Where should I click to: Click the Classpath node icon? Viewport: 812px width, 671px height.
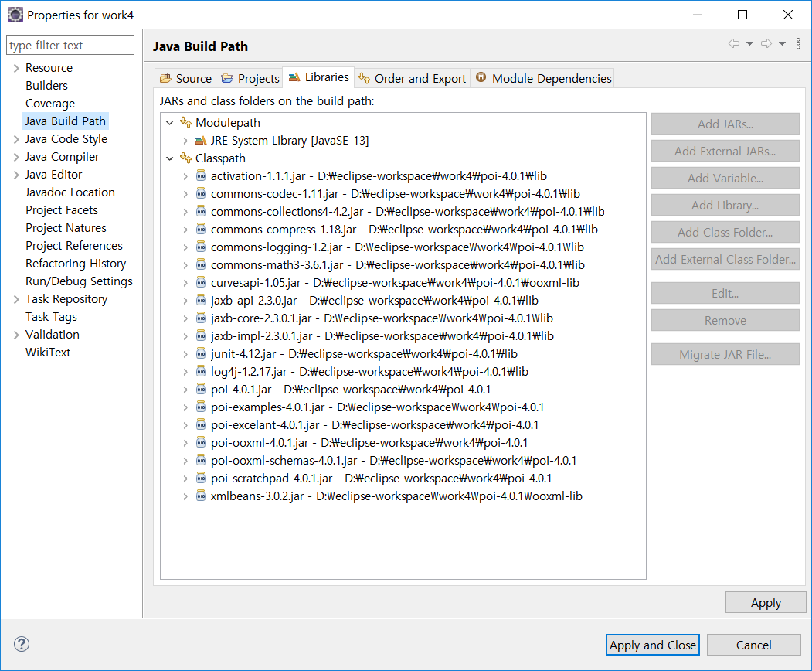click(x=185, y=158)
